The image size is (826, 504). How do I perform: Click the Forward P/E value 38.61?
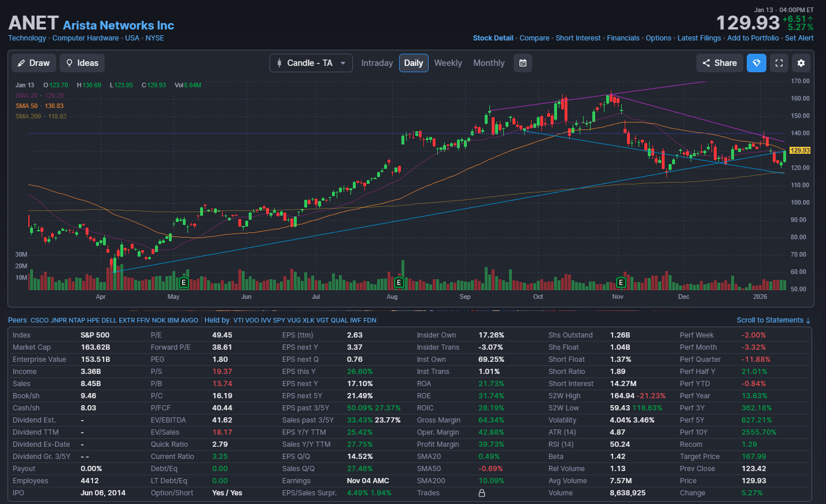[222, 347]
